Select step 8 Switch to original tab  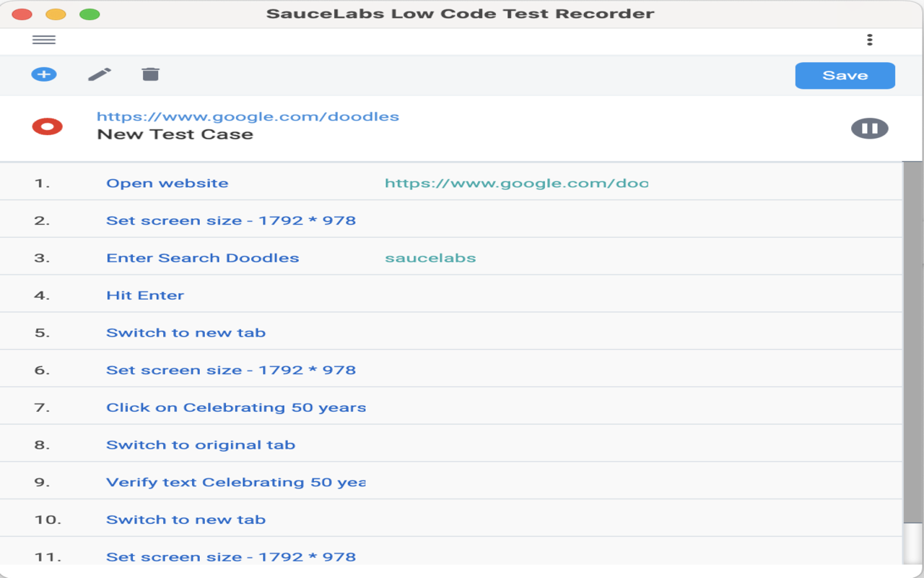pos(201,445)
